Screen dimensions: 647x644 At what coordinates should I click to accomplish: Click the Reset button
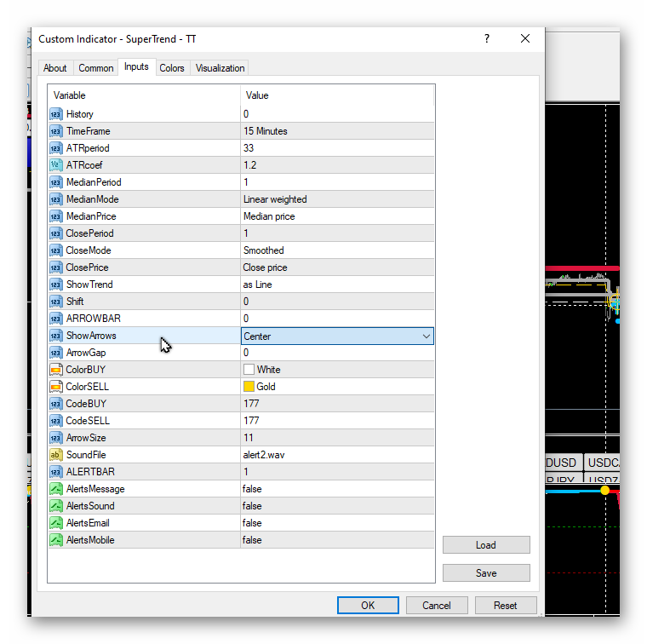tap(506, 605)
